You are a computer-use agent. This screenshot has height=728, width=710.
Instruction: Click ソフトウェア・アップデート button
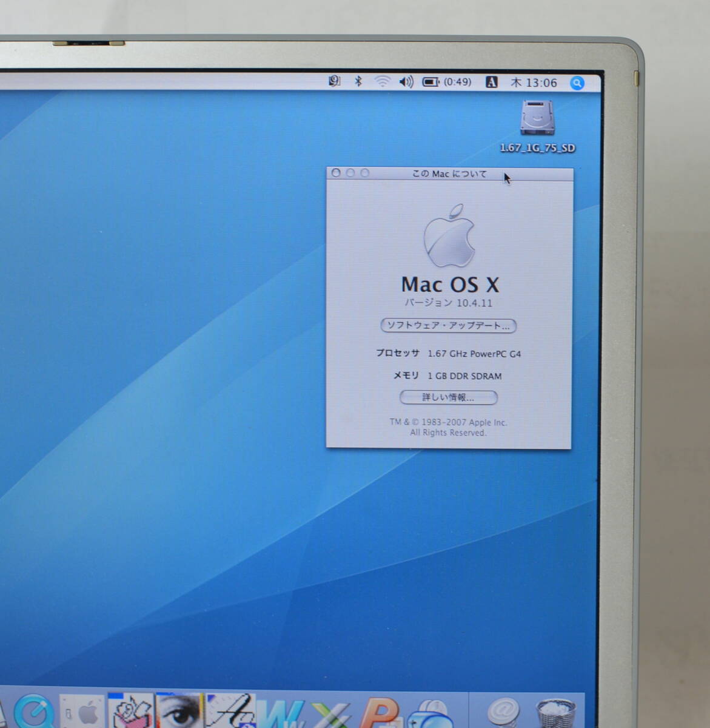point(448,326)
